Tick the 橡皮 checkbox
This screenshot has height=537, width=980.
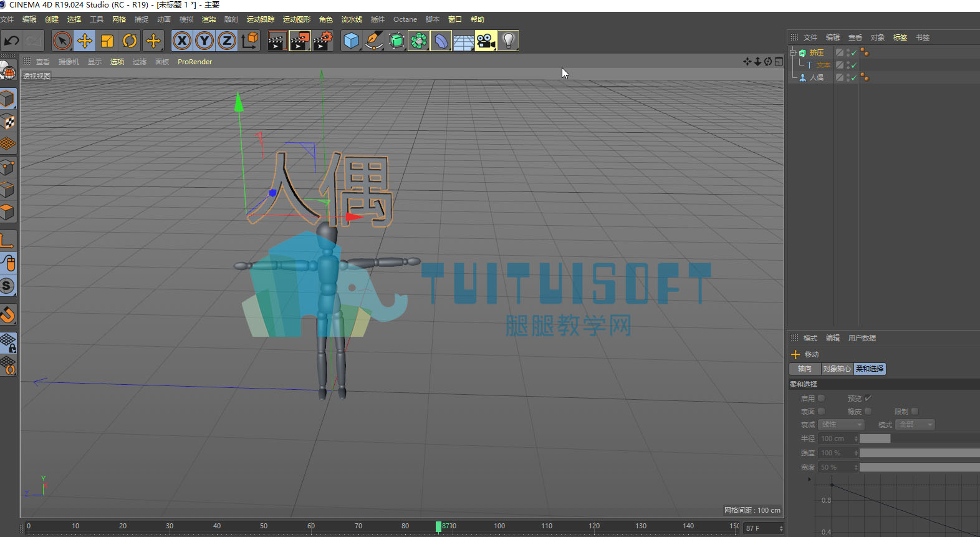click(x=868, y=412)
